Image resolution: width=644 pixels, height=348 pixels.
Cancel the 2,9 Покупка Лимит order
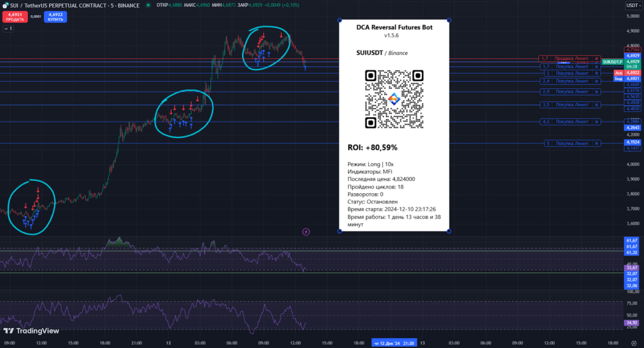(x=597, y=92)
